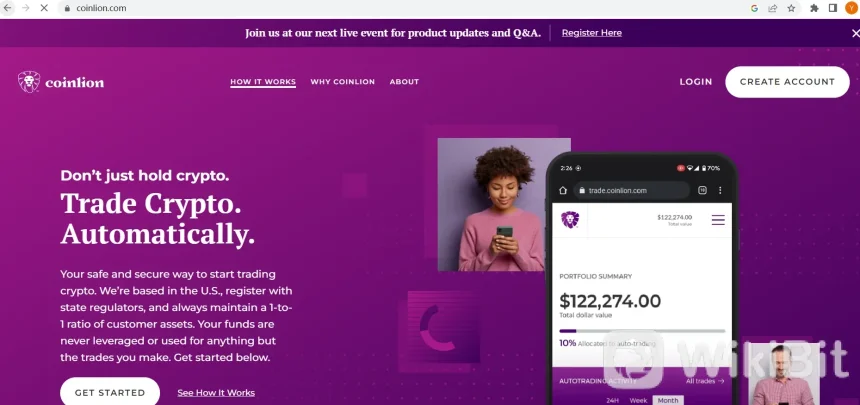
Task: Go to Why Coinlion section
Action: coord(343,82)
